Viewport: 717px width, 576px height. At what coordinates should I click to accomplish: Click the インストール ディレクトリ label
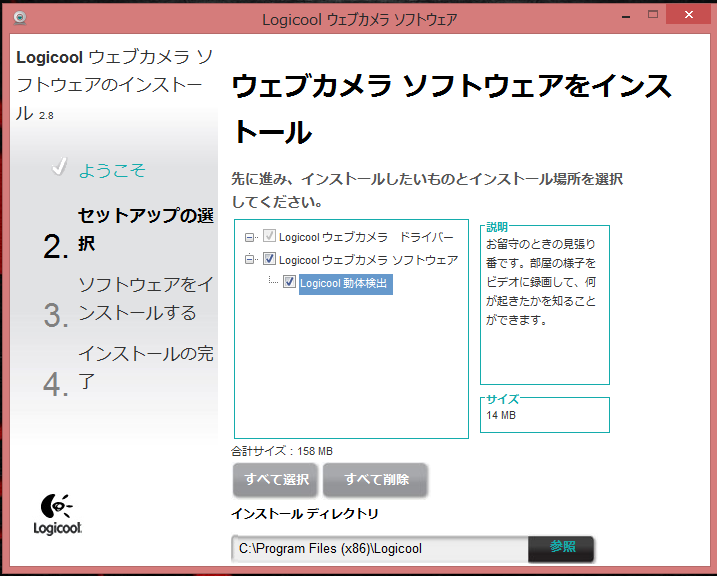[x=305, y=514]
